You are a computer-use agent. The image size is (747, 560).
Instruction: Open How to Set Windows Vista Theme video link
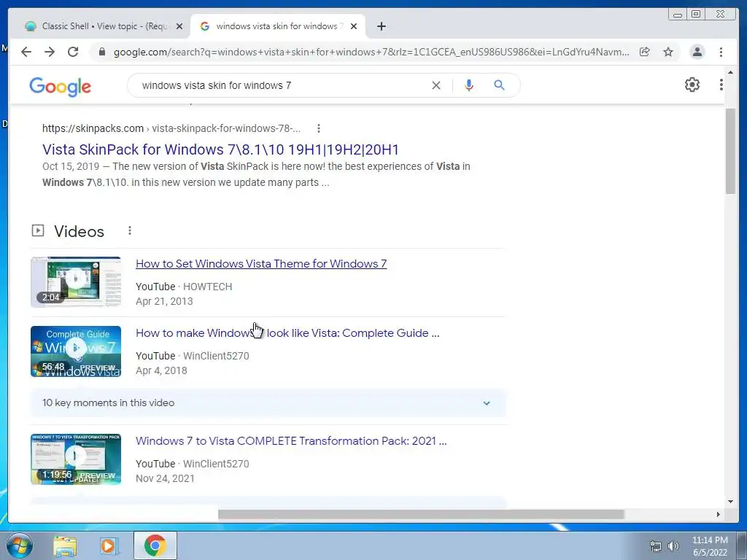point(261,264)
